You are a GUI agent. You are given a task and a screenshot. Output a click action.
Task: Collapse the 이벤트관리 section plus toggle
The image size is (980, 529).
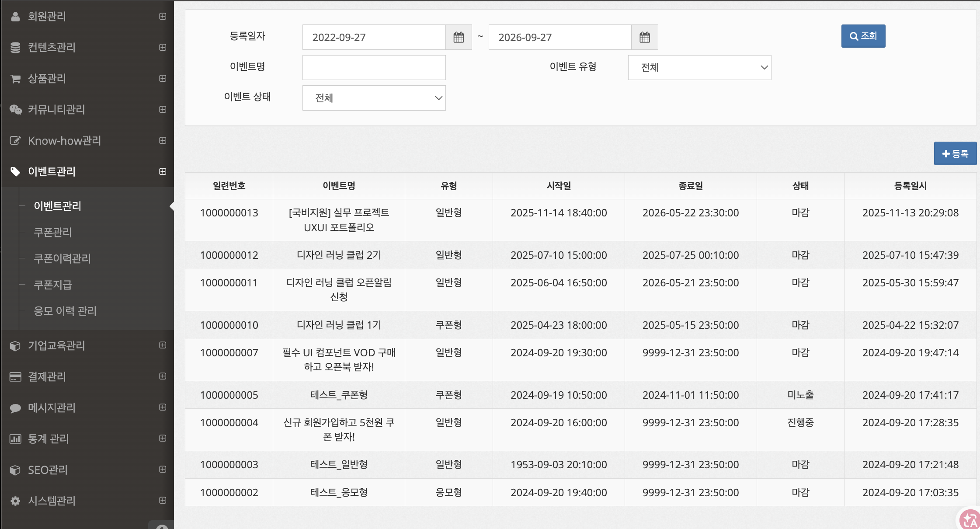coord(163,171)
